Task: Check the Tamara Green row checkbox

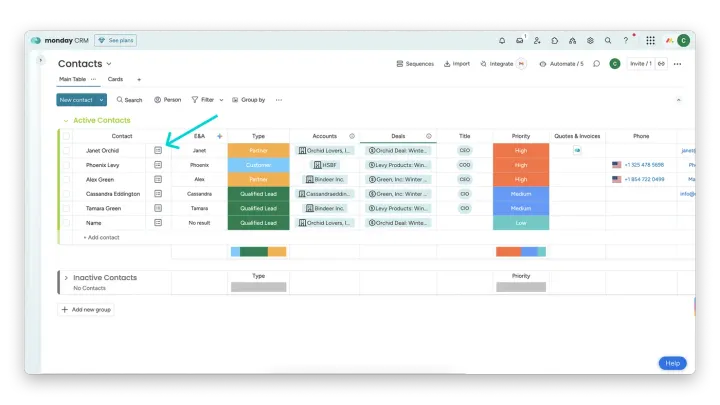Action: 66,208
